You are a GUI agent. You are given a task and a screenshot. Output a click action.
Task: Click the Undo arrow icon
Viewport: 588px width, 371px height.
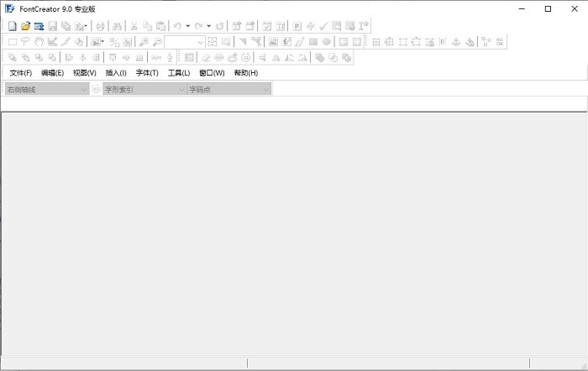click(x=177, y=26)
